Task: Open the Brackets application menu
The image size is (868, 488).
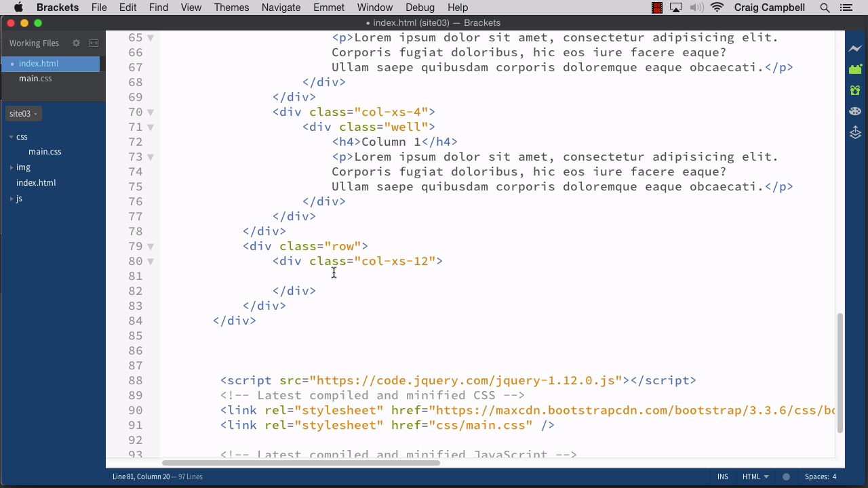Action: [58, 7]
